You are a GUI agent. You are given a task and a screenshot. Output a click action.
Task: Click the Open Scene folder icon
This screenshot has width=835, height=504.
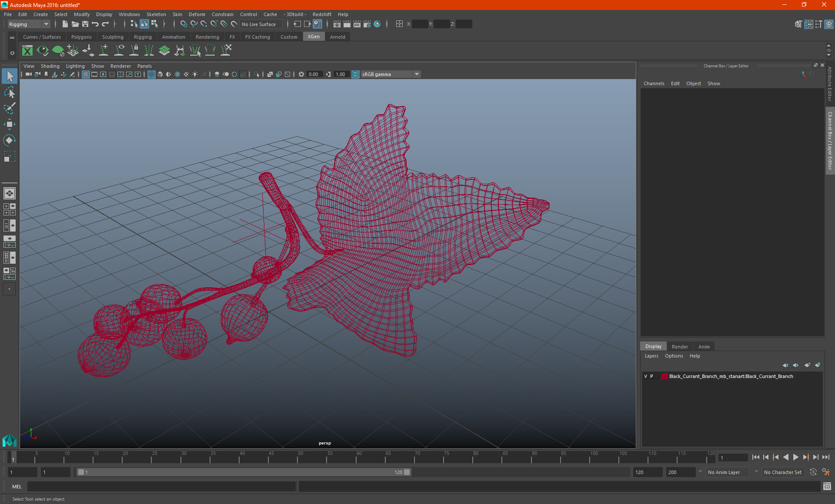[75, 24]
